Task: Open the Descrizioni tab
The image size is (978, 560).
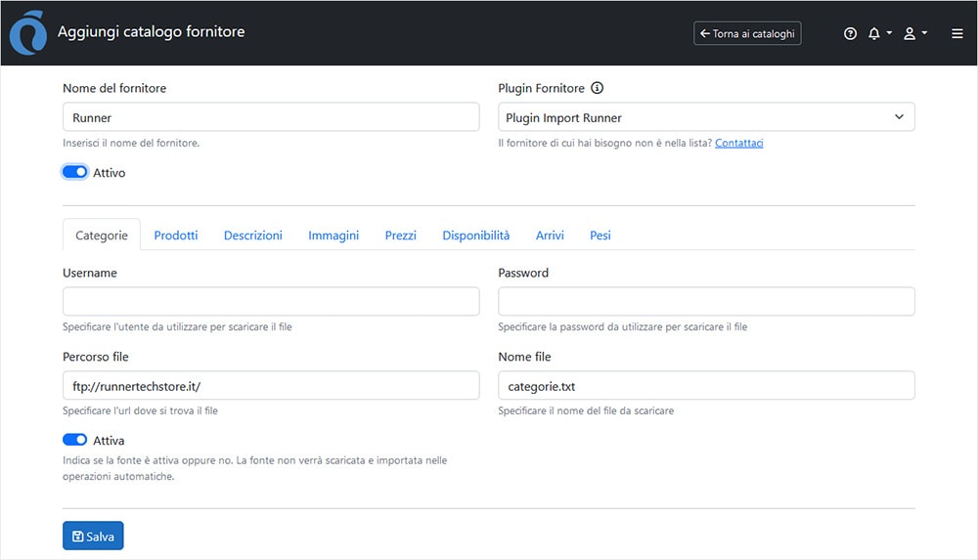Action: coord(252,235)
